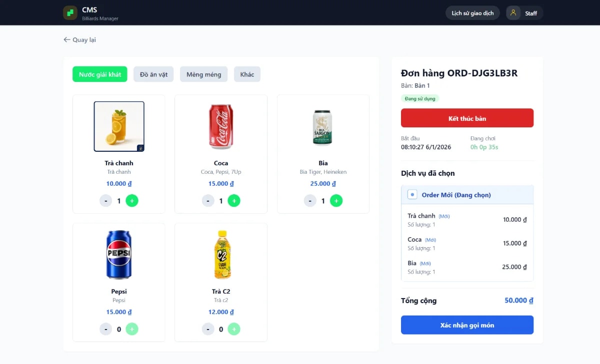This screenshot has height=364, width=600.
Task: Open the Mêng mêng category tab
Action: 203,74
